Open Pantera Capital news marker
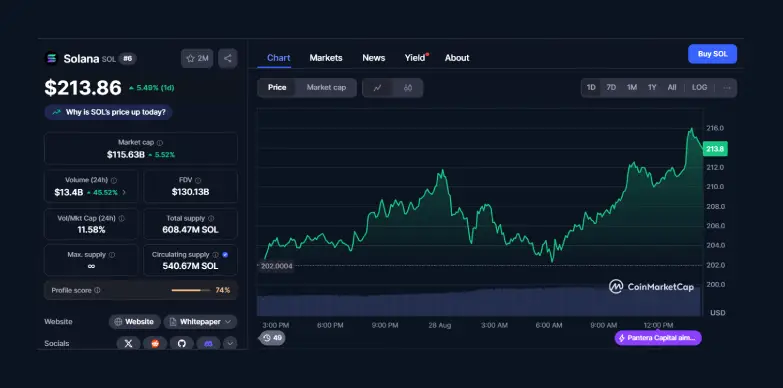The width and height of the screenshot is (783, 388). tap(658, 338)
